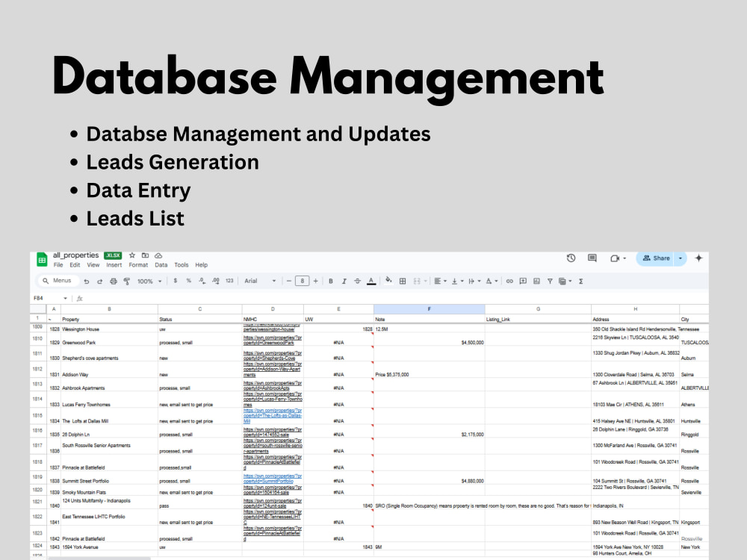This screenshot has height=560, width=747.
Task: Open the comments history icon
Action: click(x=592, y=258)
